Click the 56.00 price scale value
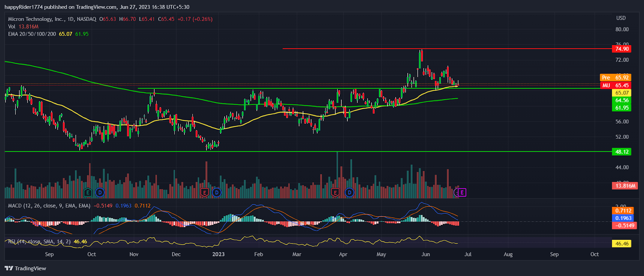The width and height of the screenshot is (644, 276). tap(622, 122)
